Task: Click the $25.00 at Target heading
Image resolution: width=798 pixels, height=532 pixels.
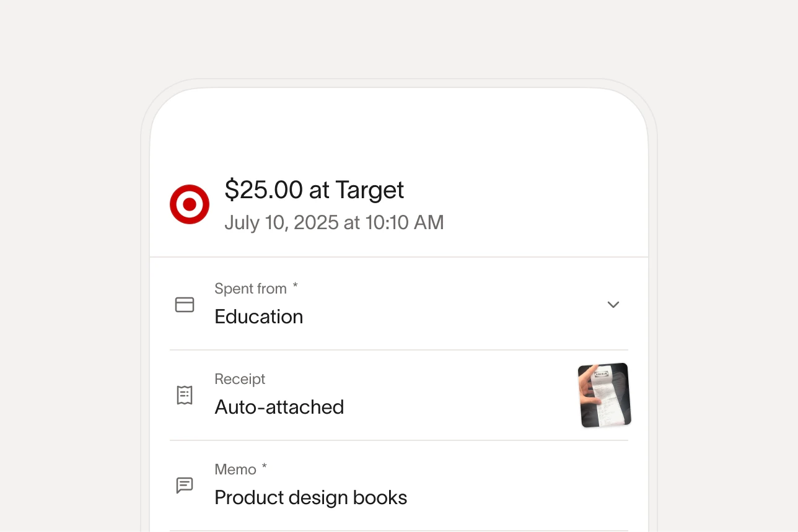Action: point(314,190)
